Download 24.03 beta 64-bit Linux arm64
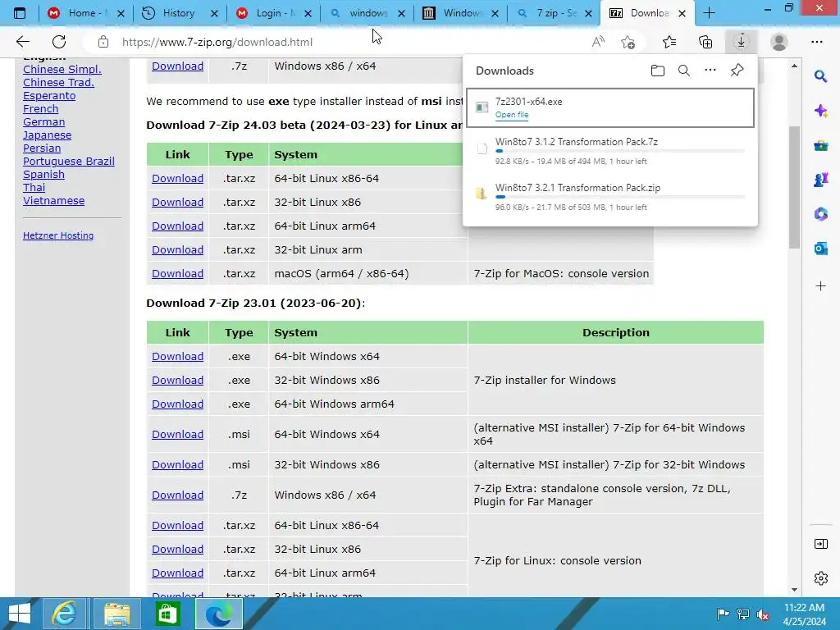This screenshot has height=630, width=840. tap(177, 226)
